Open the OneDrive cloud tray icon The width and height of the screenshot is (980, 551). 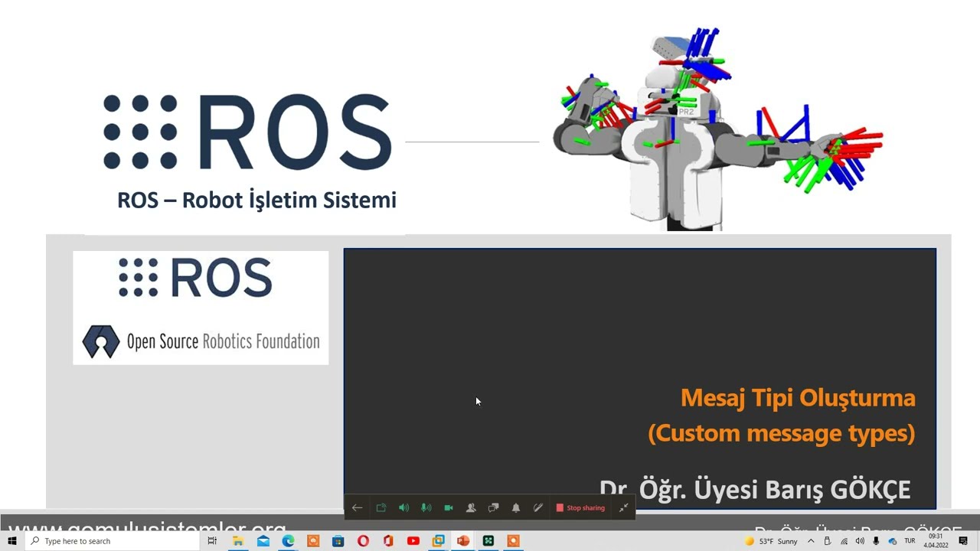pyautogui.click(x=892, y=541)
